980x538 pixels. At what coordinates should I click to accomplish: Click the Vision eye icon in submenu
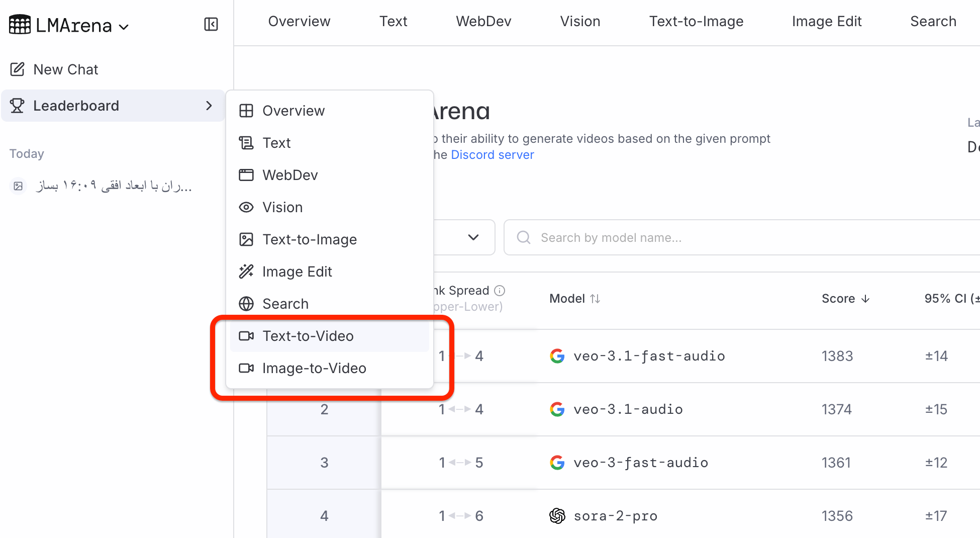(x=246, y=207)
